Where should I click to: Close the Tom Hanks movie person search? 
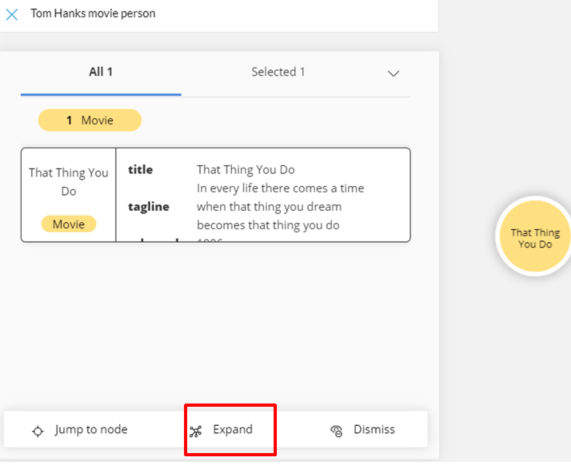pos(12,15)
